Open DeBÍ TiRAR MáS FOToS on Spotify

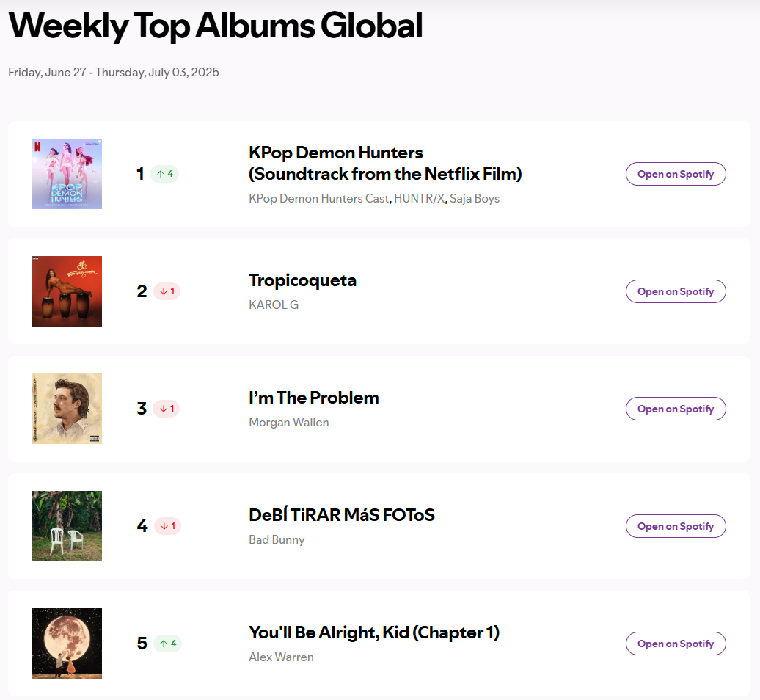[x=676, y=526]
